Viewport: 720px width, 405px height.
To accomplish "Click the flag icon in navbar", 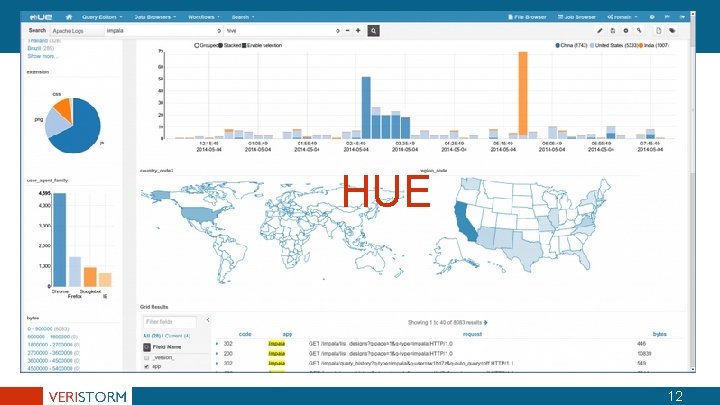I will point(667,17).
